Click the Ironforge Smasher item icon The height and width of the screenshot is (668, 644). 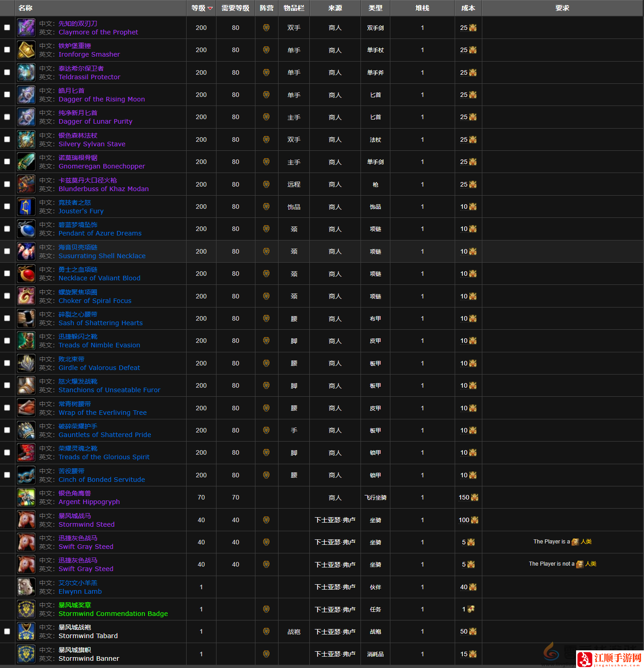pos(26,50)
